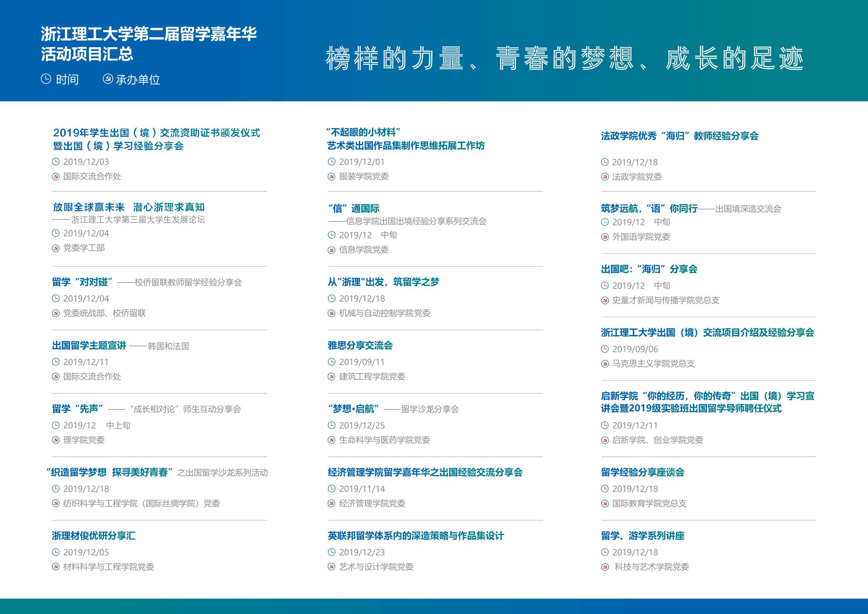
Task: Select the emblem icon beside 党委统战部、校侨留联
Action: point(56,313)
